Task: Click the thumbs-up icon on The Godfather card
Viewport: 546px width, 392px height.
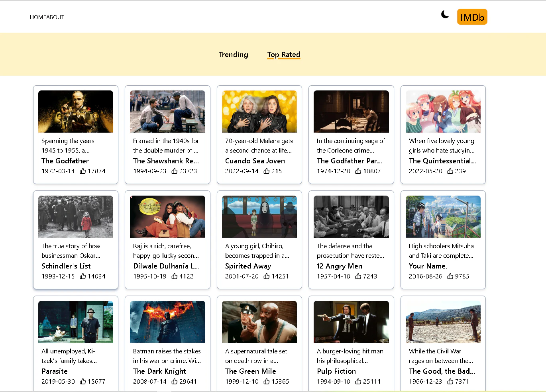Action: click(83, 171)
